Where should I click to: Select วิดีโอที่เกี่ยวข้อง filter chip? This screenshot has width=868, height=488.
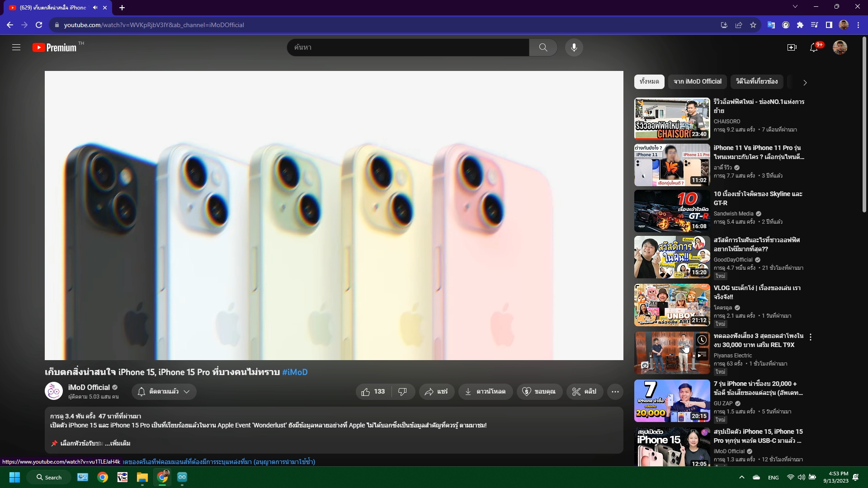click(x=757, y=82)
